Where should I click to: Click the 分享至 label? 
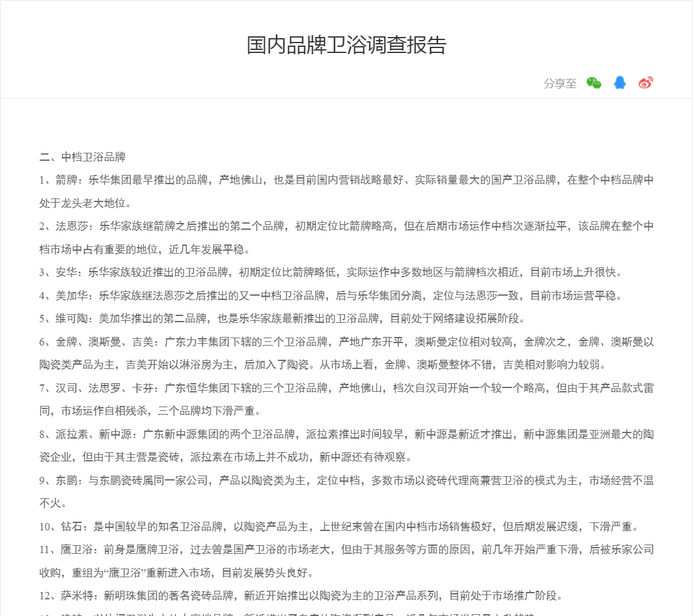click(560, 84)
